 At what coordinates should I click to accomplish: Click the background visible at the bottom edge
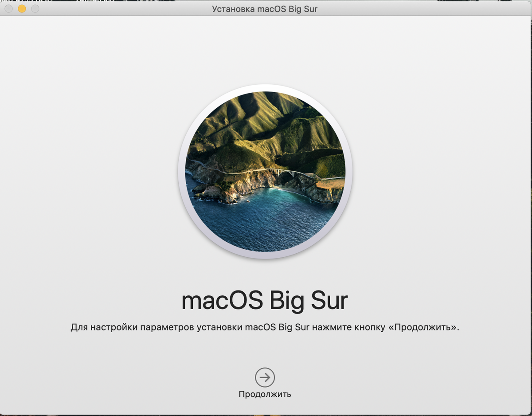point(266,414)
